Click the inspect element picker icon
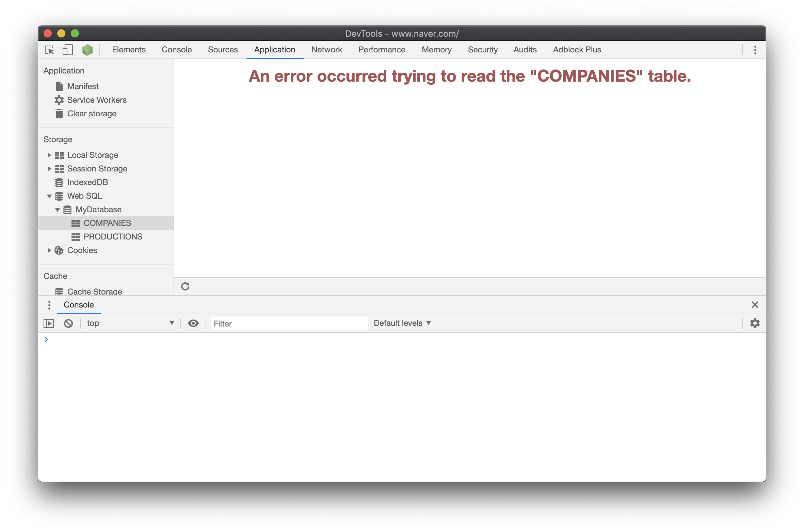Image resolution: width=804 pixels, height=532 pixels. click(49, 50)
